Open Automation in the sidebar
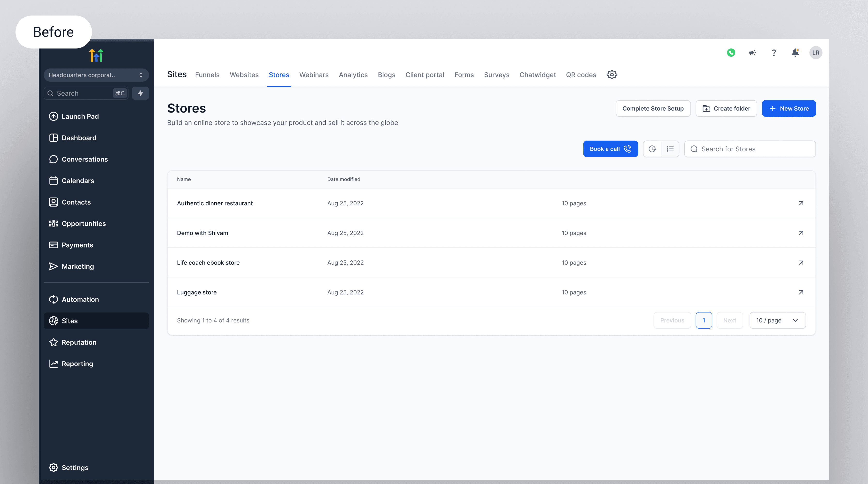Image resolution: width=868 pixels, height=484 pixels. click(x=80, y=299)
